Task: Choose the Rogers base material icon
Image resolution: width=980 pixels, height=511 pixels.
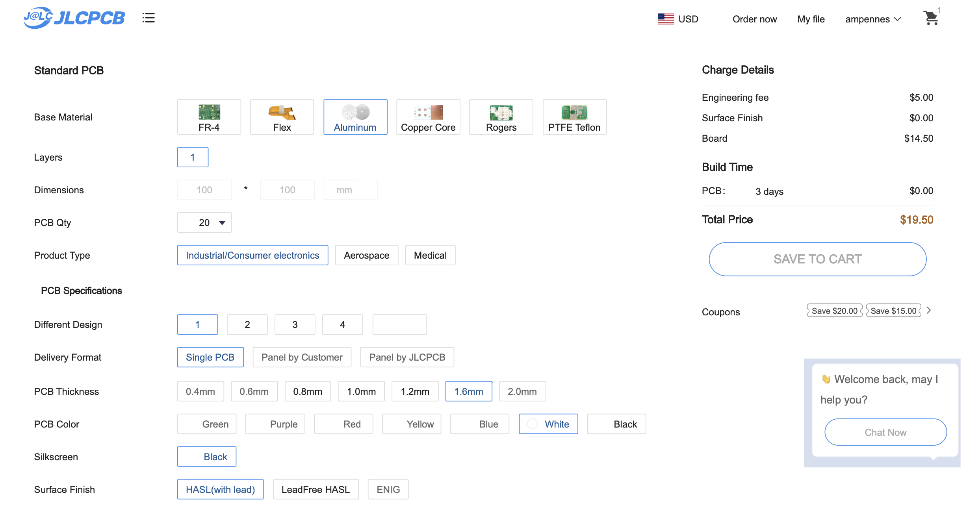Action: coord(501,113)
